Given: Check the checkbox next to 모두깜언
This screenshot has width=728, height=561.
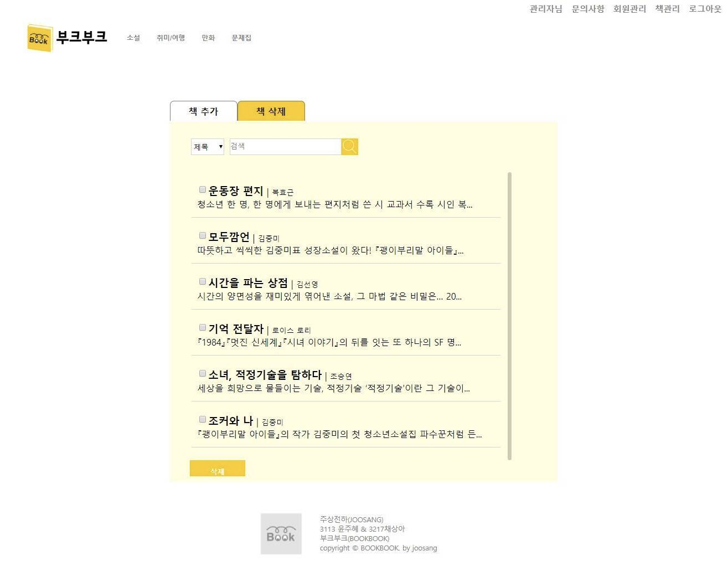Looking at the screenshot, I should (x=202, y=235).
